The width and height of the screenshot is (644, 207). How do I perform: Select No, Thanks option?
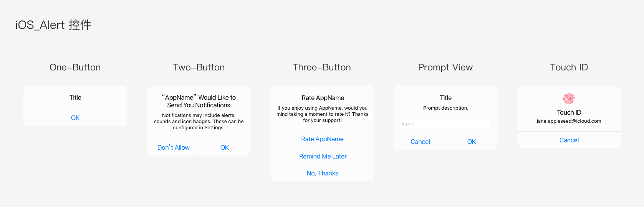point(322,173)
